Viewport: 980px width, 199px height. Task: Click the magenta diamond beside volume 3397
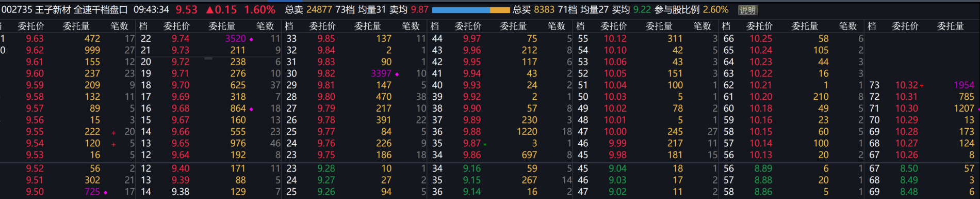click(397, 74)
